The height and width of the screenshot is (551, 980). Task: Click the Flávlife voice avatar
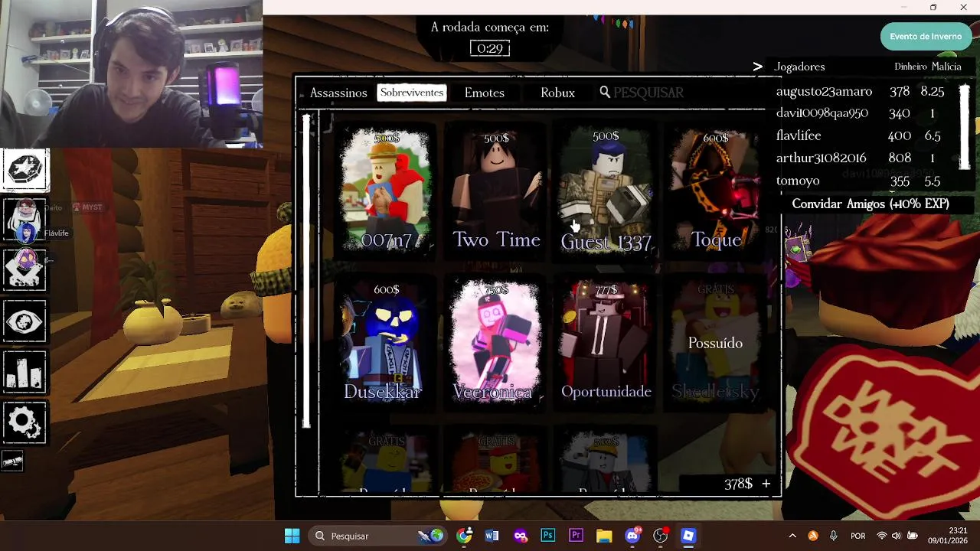pos(26,233)
